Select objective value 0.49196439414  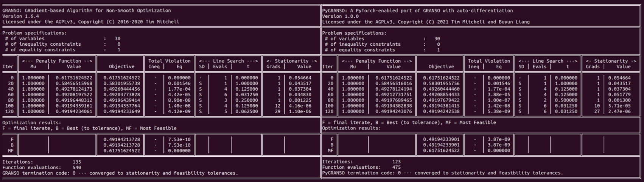122,100
